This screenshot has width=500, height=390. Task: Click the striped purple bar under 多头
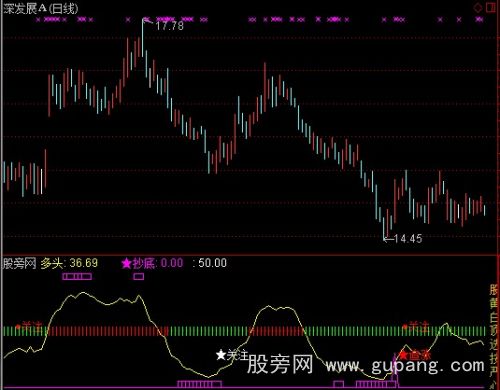(x=77, y=276)
